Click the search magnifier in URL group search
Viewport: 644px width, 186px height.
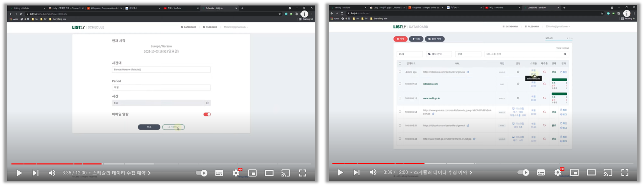coord(565,54)
